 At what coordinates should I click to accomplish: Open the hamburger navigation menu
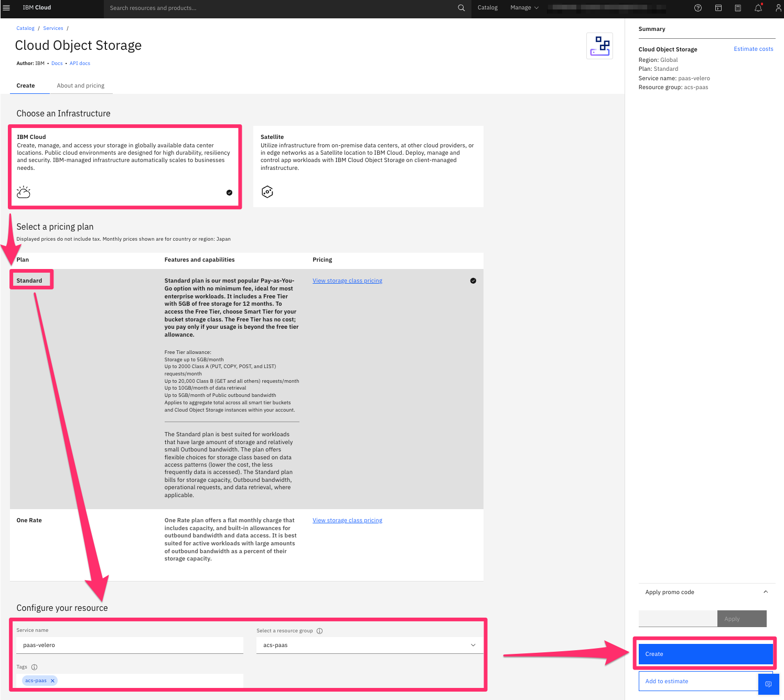pos(6,8)
